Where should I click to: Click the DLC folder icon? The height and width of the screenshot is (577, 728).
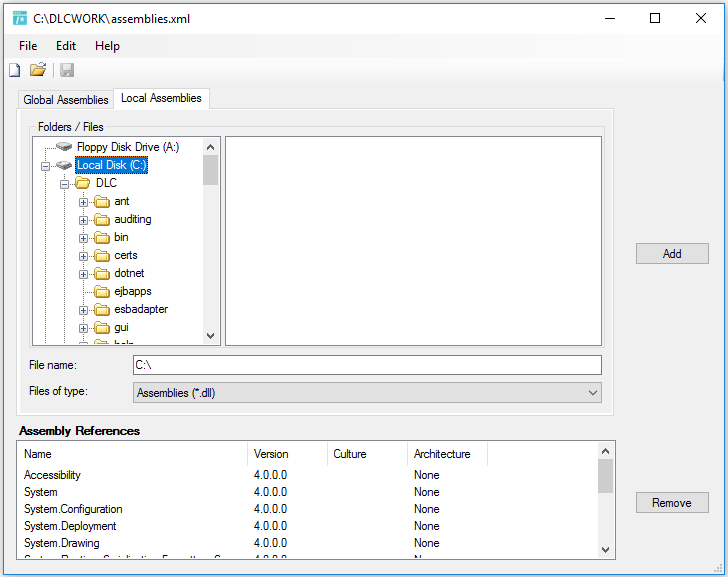(x=83, y=183)
